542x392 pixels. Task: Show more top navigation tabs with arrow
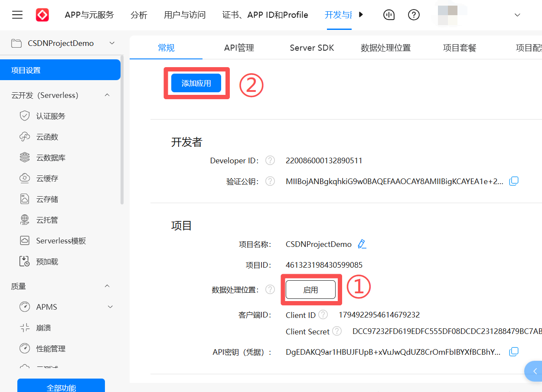[x=361, y=15]
